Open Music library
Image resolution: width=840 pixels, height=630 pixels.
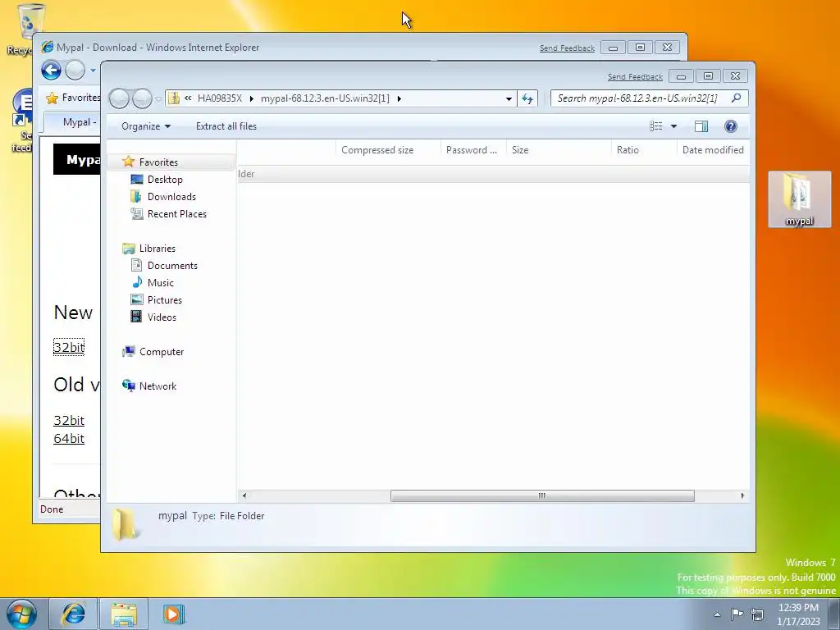(160, 283)
